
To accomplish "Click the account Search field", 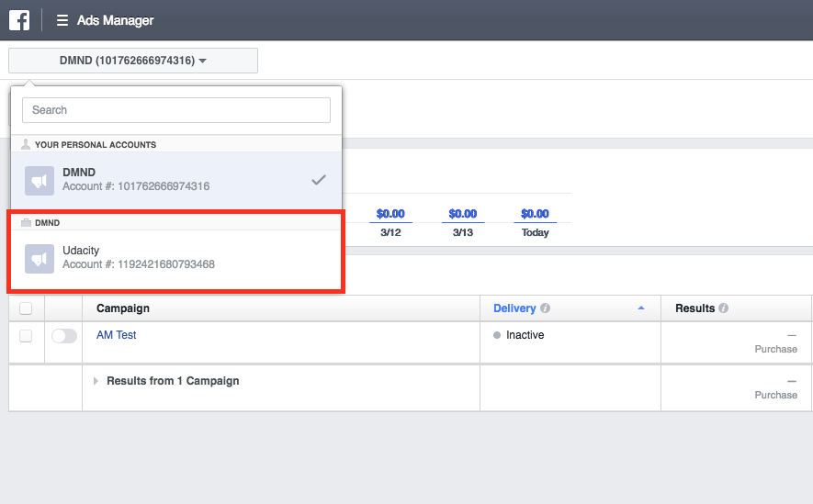I will pos(176,110).
